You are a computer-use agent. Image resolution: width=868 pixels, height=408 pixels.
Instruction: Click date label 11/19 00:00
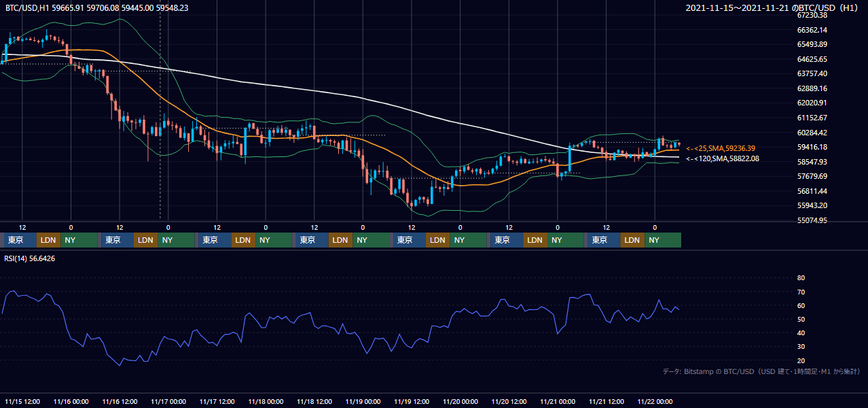[363, 401]
